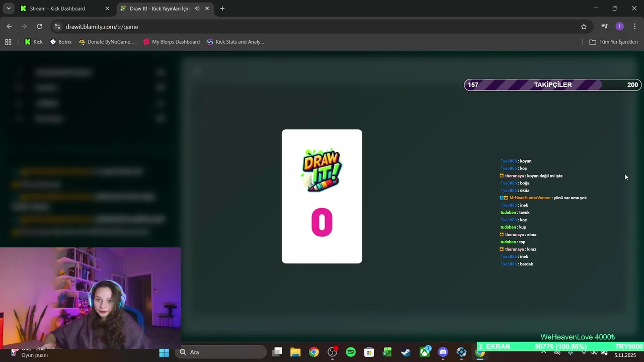Image resolution: width=644 pixels, height=362 pixels.
Task: Reload the drawit.blamity.com page
Action: point(39,27)
